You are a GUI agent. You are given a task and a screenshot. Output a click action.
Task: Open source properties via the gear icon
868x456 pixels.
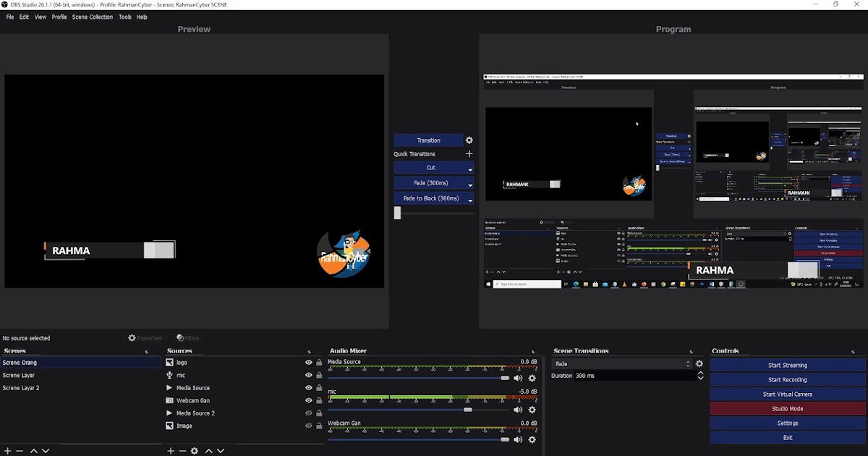pyautogui.click(x=194, y=451)
